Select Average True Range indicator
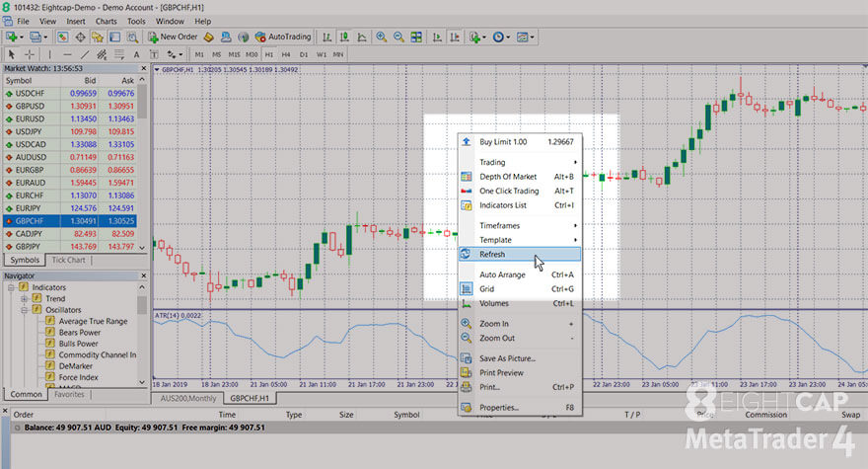 tap(93, 321)
